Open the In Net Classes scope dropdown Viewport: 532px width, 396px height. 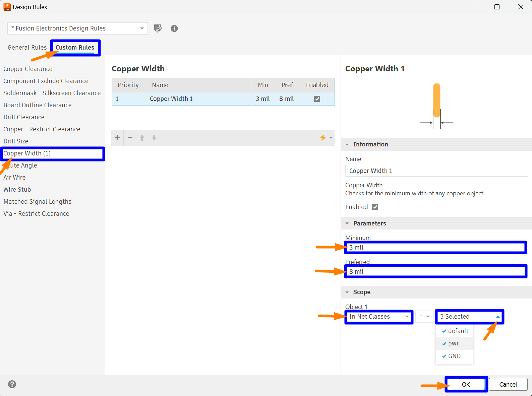tap(379, 317)
